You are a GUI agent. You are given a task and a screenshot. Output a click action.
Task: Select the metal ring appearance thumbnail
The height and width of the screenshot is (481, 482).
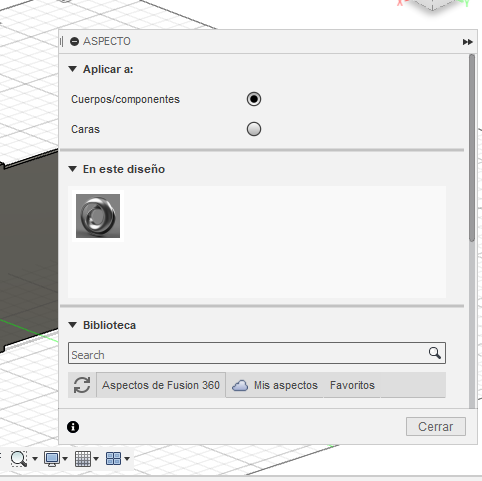pos(98,216)
